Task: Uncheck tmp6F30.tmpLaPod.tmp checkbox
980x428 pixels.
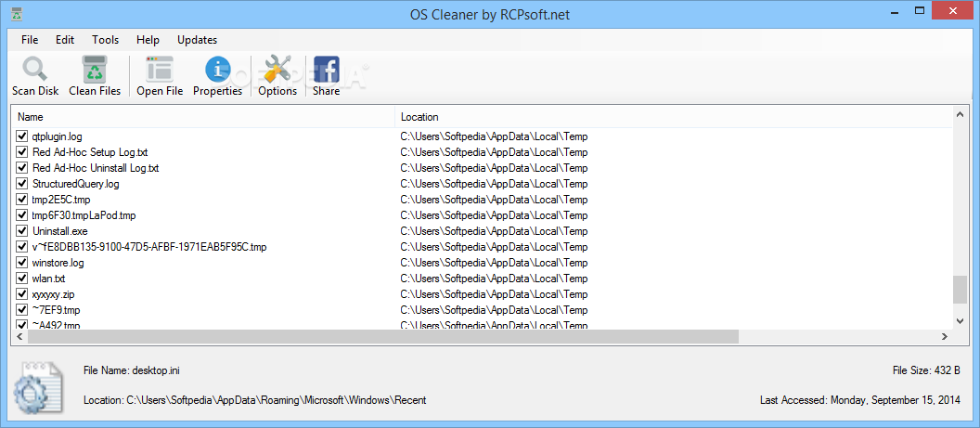Action: 22,215
